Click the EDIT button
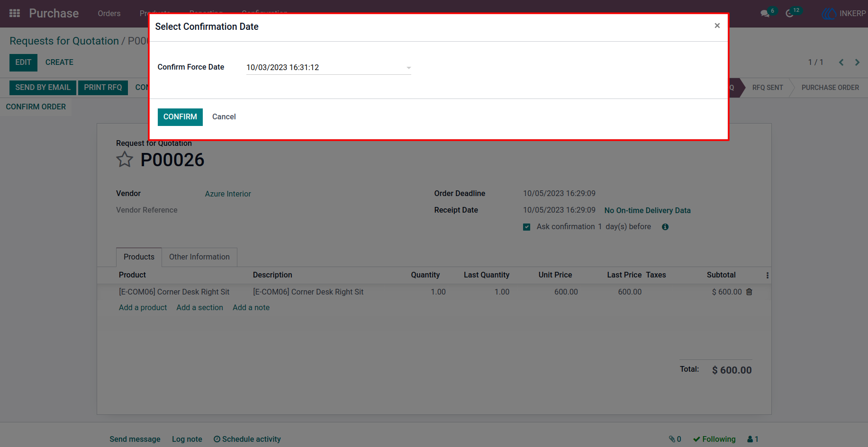 tap(23, 63)
